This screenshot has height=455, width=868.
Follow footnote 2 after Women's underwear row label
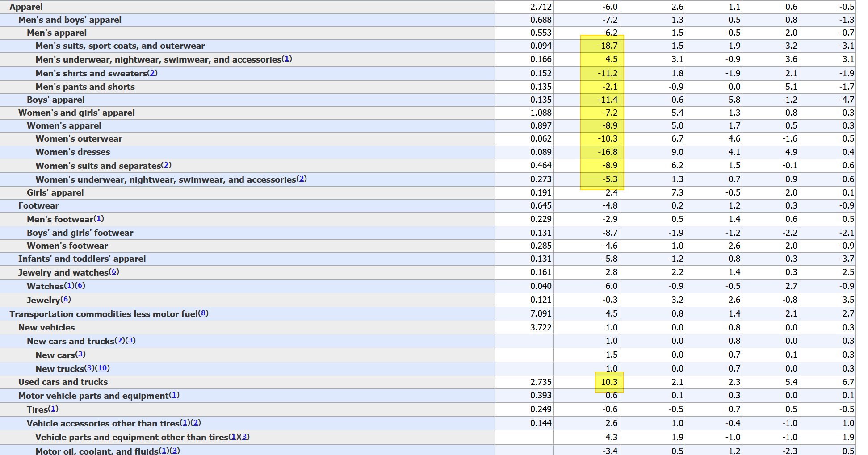[302, 179]
